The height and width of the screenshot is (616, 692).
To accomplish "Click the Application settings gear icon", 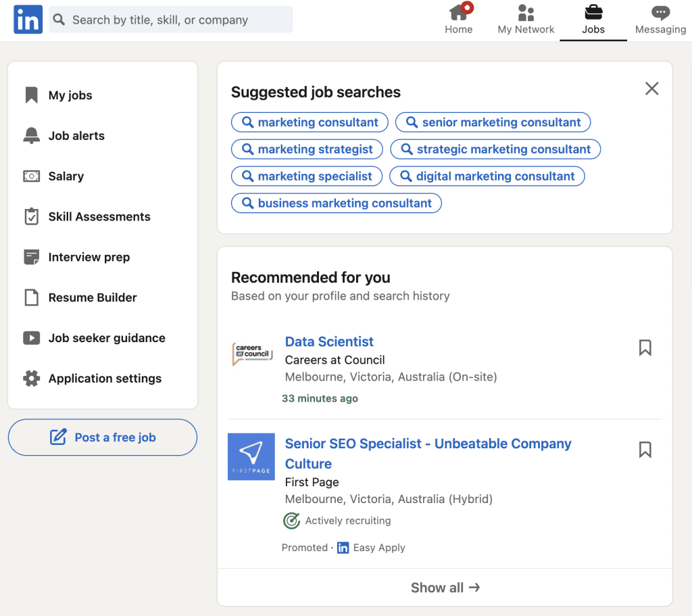I will click(x=31, y=379).
